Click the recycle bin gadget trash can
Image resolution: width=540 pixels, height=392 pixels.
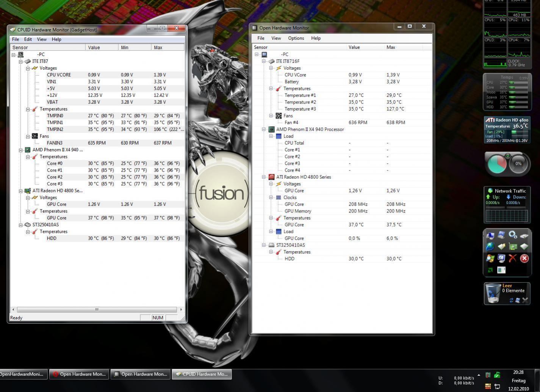point(493,294)
